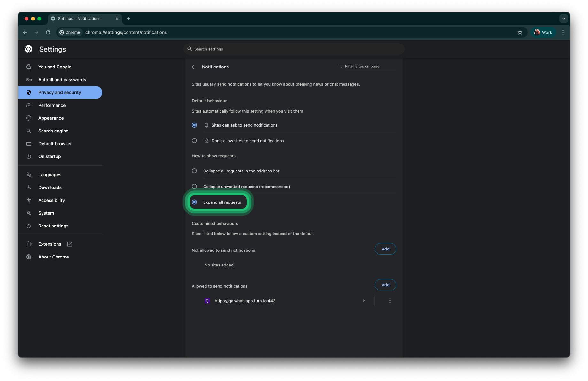Add a site to Not allowed list

[385, 249]
